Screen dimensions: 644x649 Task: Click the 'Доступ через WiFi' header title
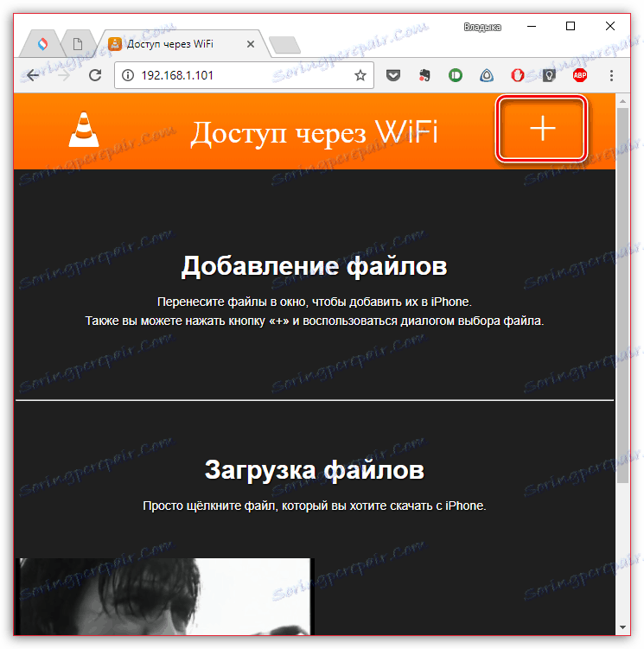tap(314, 133)
